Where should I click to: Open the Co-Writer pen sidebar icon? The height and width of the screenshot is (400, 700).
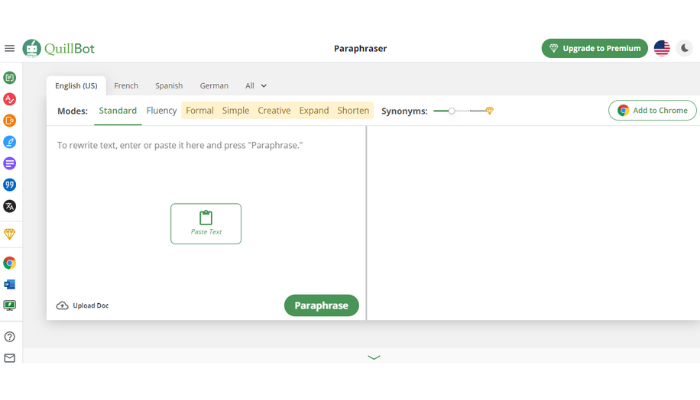(x=9, y=142)
